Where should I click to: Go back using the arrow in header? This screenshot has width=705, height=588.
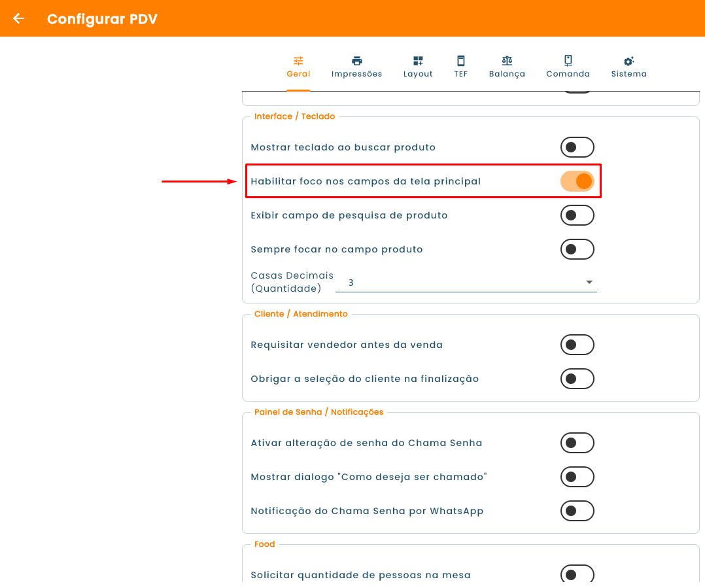[x=18, y=18]
